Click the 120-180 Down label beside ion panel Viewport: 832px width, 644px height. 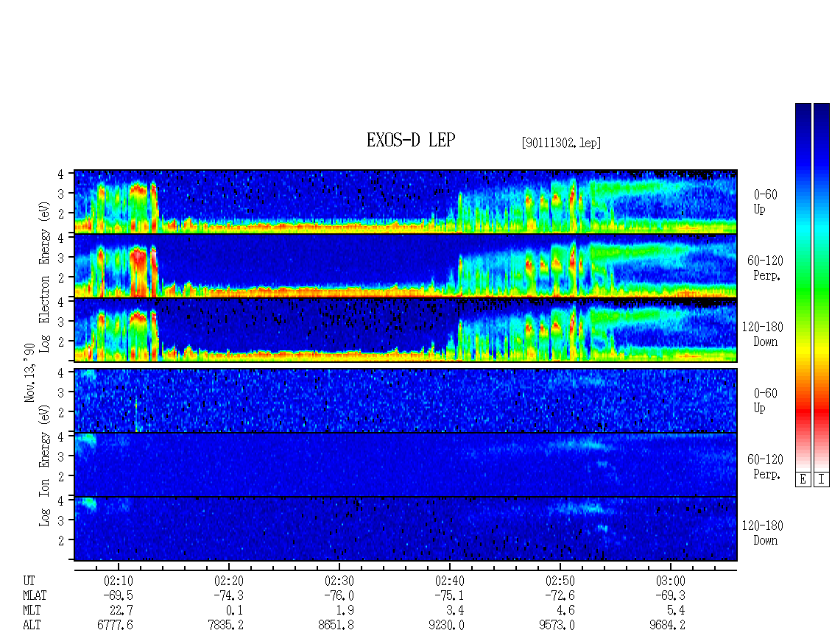pyautogui.click(x=762, y=533)
